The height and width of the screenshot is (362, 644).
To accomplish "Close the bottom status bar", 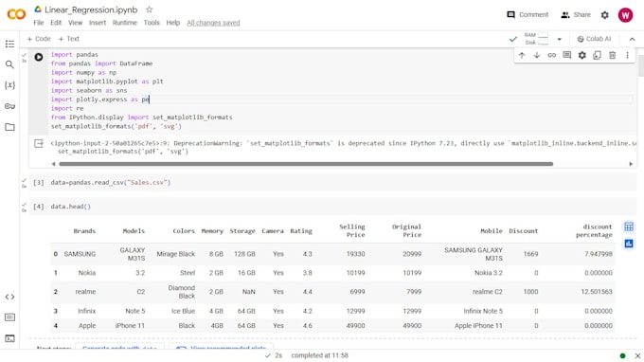I will (x=637, y=355).
